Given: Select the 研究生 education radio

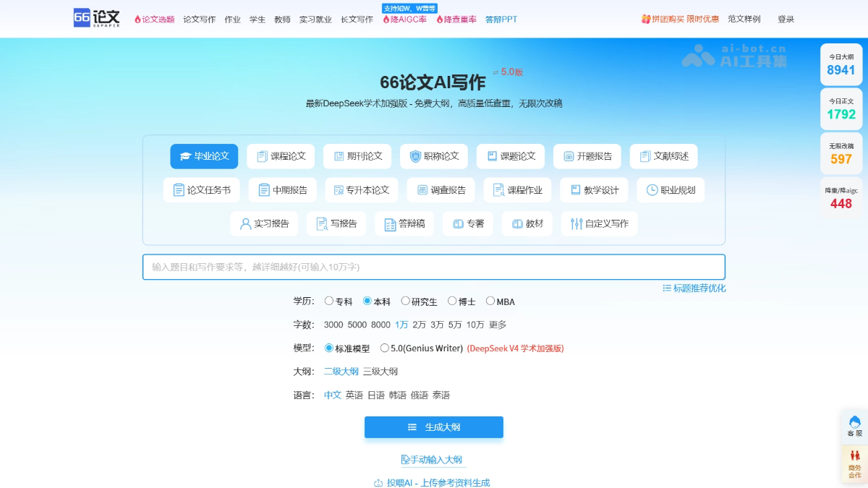Looking at the screenshot, I should pos(405,301).
